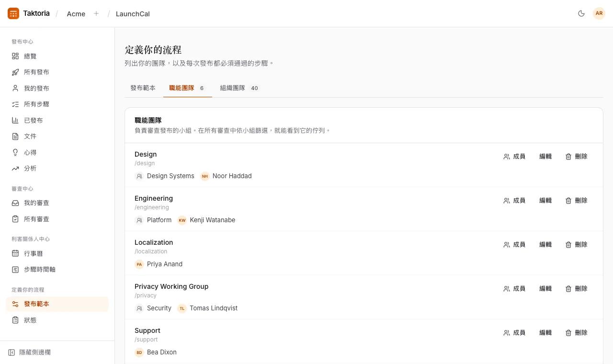Click the /localization slug text
This screenshot has height=364, width=613.
(x=151, y=251)
